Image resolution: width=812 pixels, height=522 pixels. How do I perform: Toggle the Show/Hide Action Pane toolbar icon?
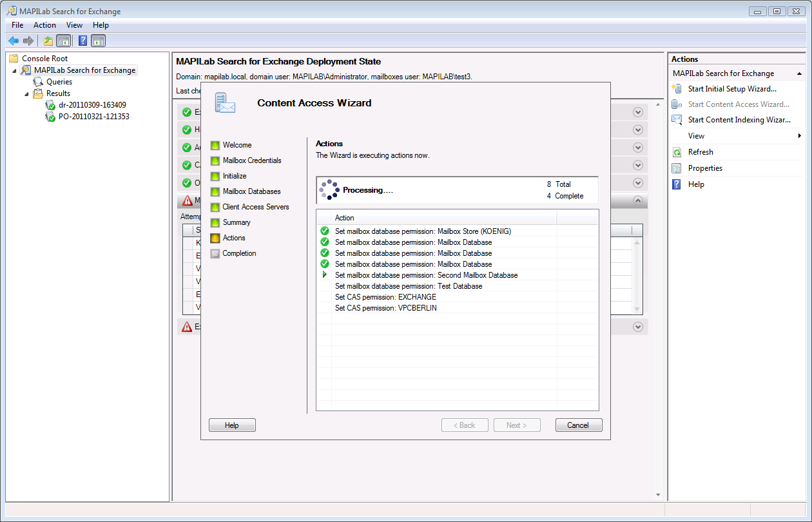(x=98, y=41)
